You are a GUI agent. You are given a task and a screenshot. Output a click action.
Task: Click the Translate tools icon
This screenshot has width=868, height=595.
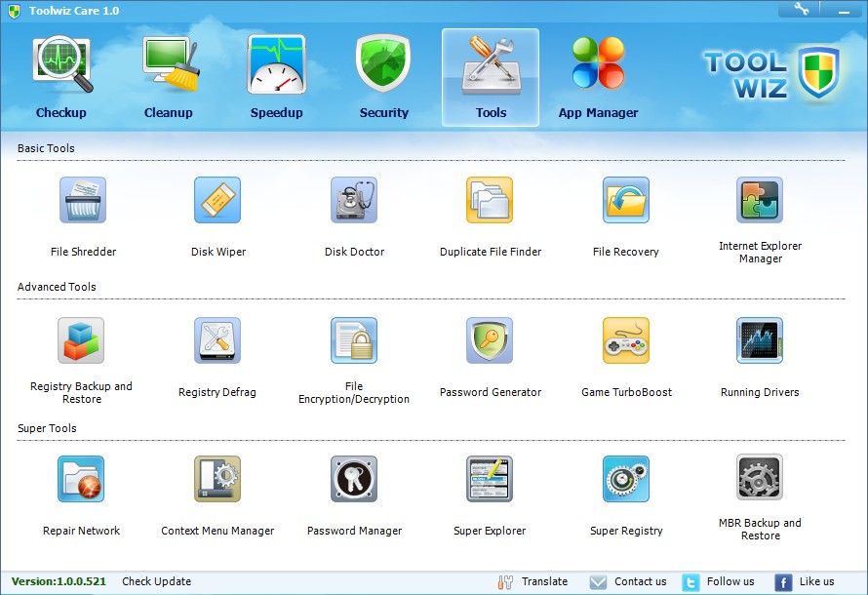tap(505, 582)
